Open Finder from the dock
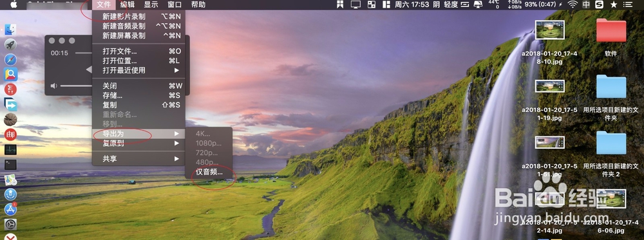Screen dimensions: 644x240 click(10, 30)
